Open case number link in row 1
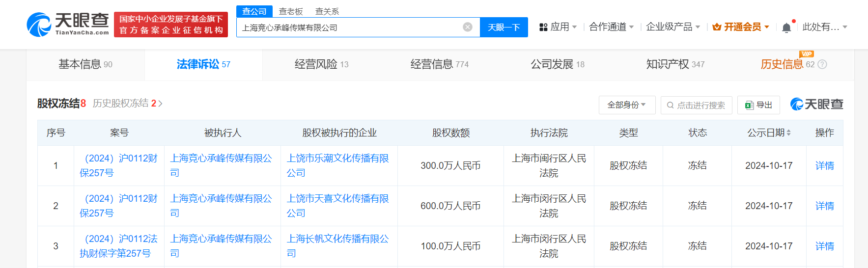 tap(119, 165)
